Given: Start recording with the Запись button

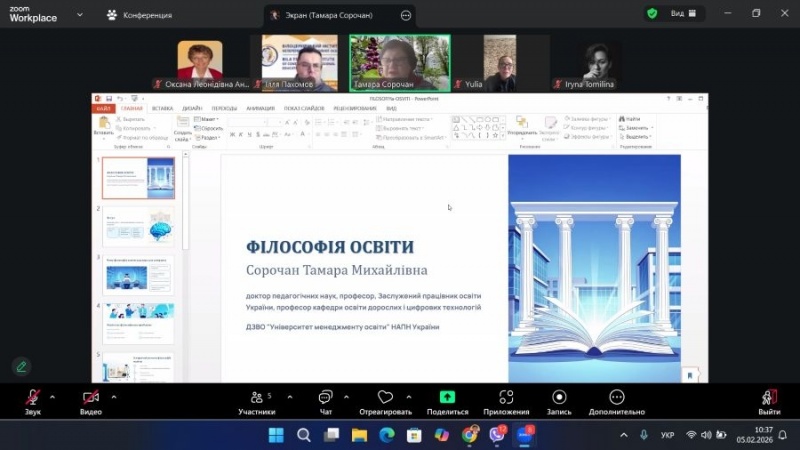Looking at the screenshot, I should (x=557, y=398).
